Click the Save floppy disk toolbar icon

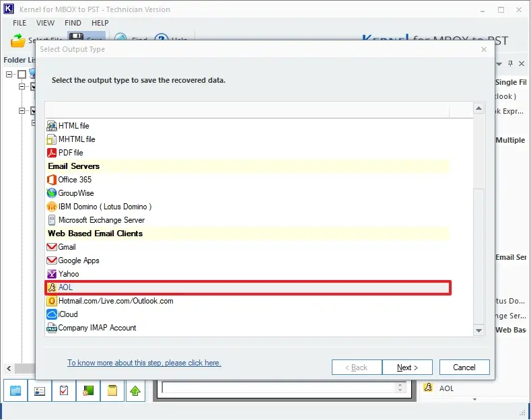point(77,36)
